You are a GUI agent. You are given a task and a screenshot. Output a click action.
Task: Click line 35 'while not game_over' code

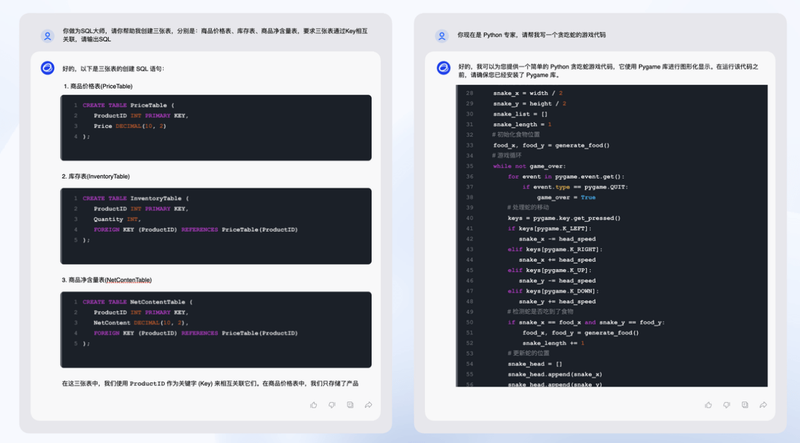click(529, 166)
